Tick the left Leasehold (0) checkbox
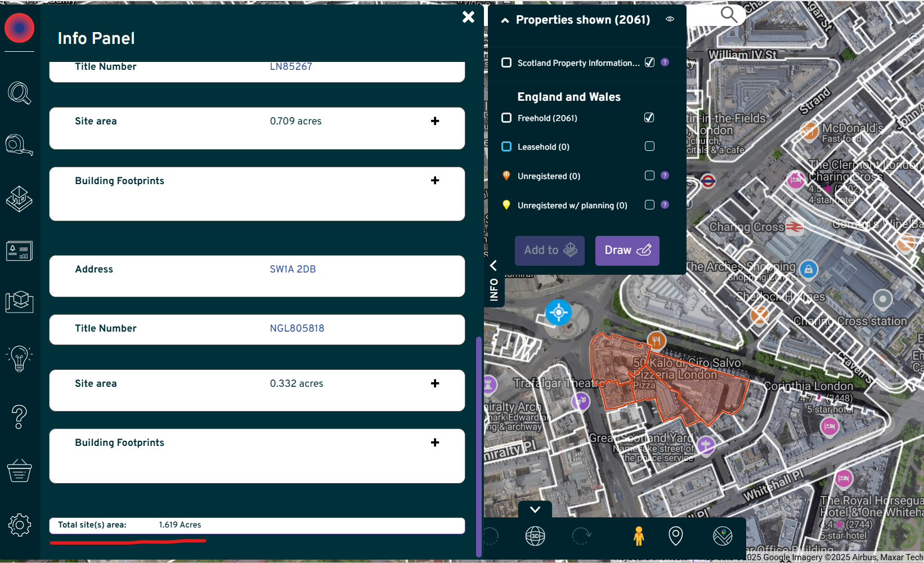 click(506, 146)
